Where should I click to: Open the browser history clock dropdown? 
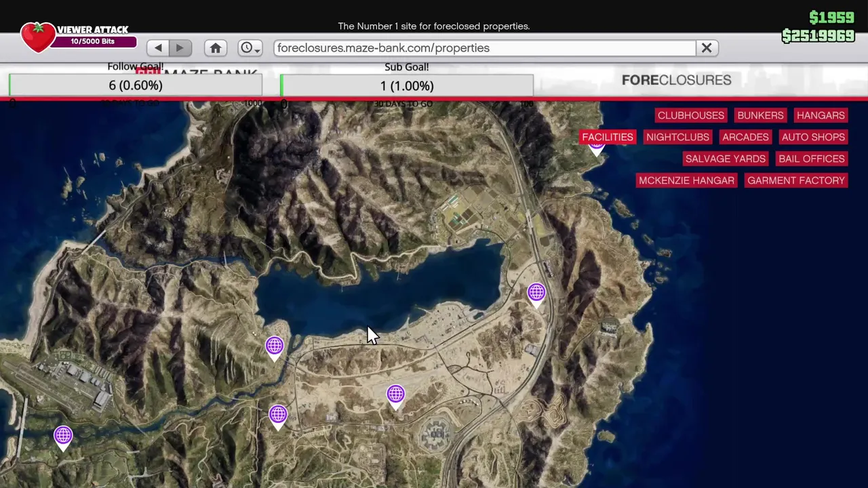point(250,48)
